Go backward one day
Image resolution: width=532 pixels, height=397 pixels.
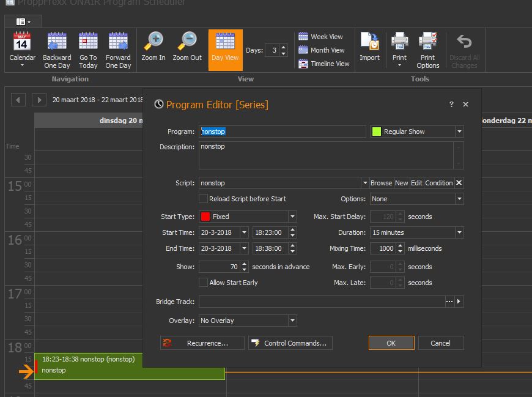click(57, 50)
